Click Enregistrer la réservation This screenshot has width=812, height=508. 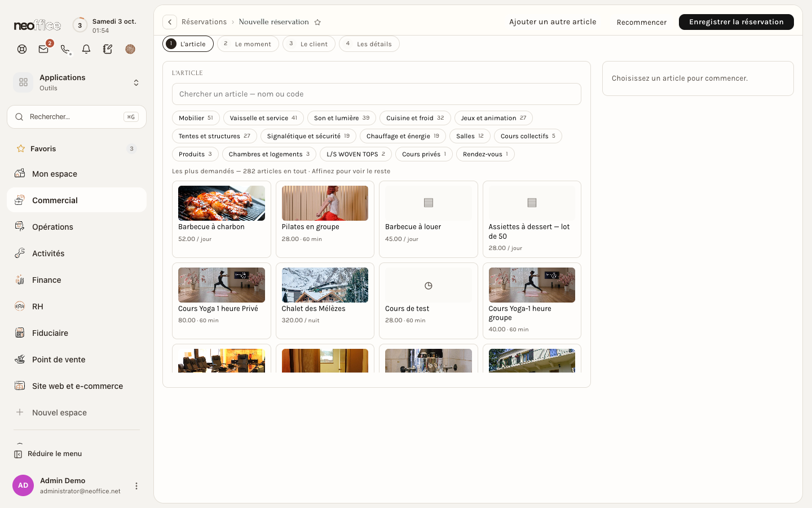tap(736, 22)
